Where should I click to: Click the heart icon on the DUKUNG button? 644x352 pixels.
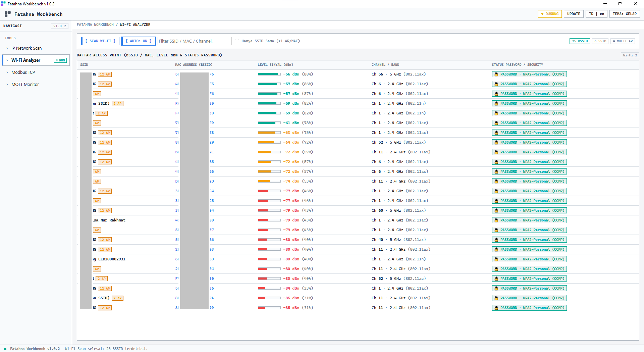pyautogui.click(x=542, y=14)
